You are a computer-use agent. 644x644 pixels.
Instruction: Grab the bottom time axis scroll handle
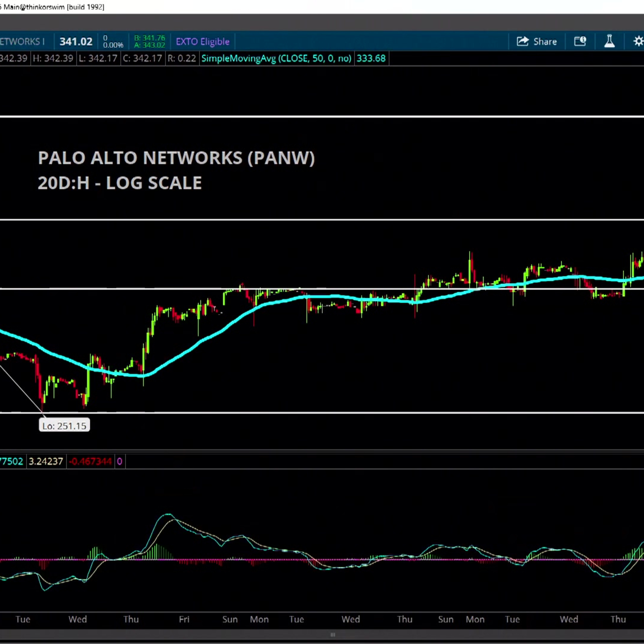333,635
